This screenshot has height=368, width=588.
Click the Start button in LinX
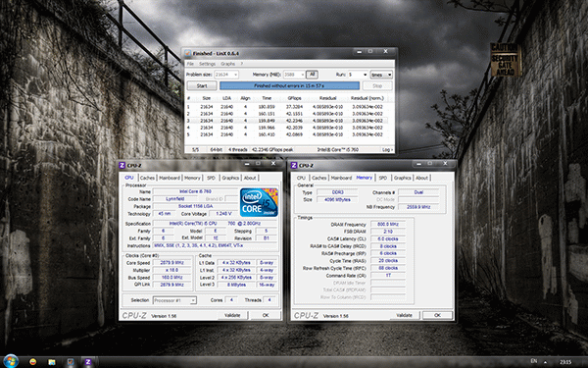(202, 86)
